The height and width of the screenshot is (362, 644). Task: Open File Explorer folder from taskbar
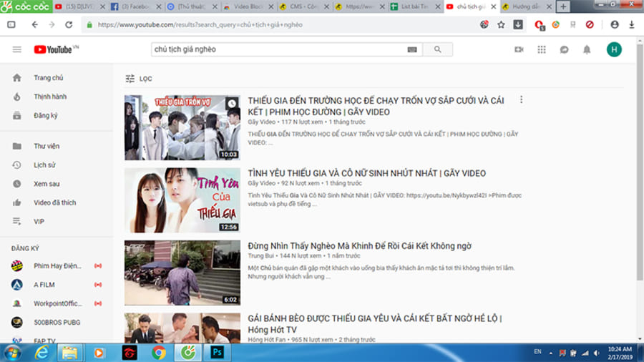(x=70, y=353)
